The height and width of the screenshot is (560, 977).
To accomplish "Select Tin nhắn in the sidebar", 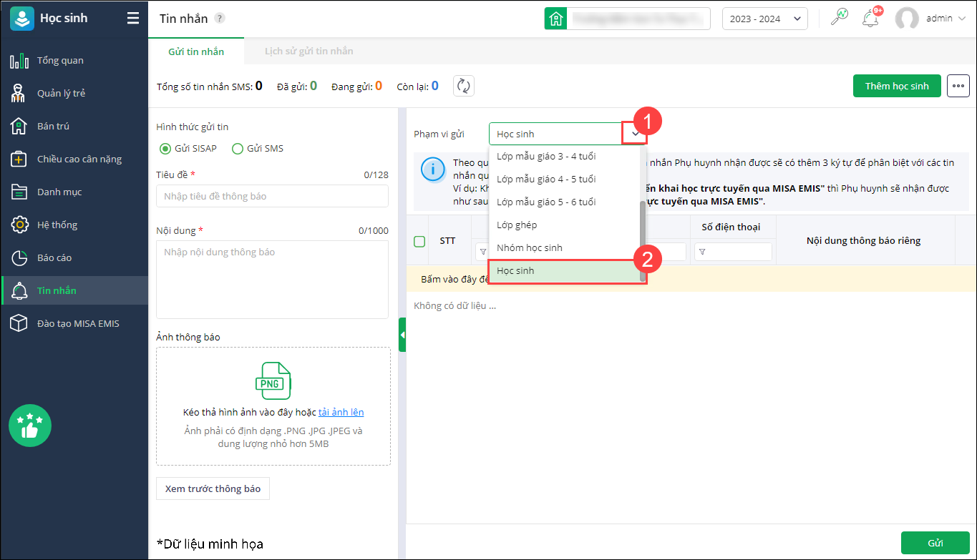I will 74,291.
